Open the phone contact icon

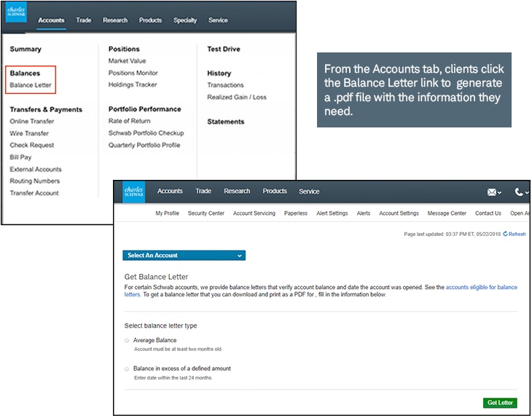click(x=521, y=192)
